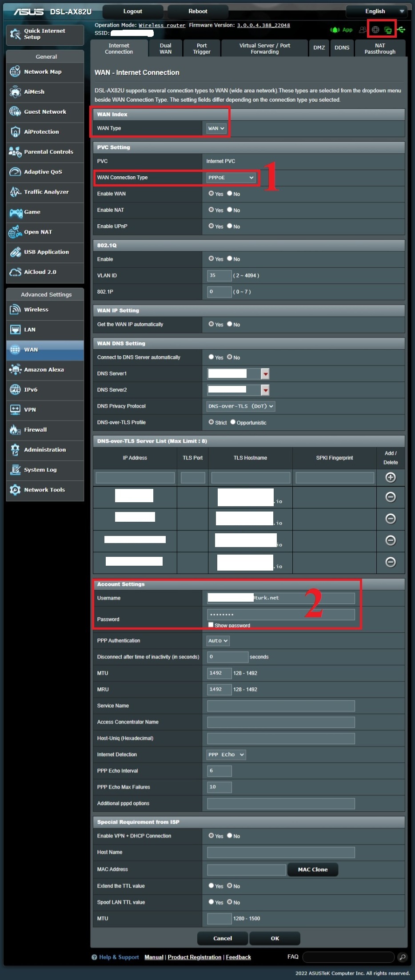Delete the first DNS-over-TLS server entry

(390, 497)
